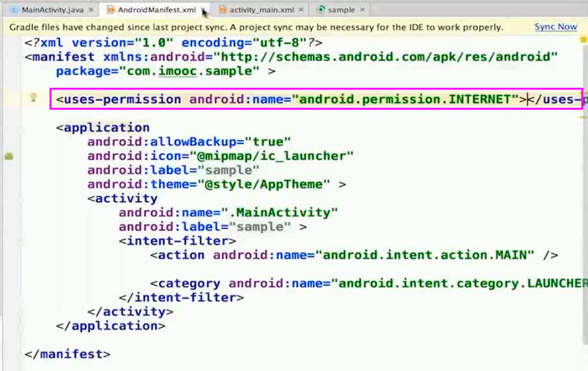Click the manifest xmlns:android schema URL
Screen dimensions: 588x371
[x=385, y=57]
